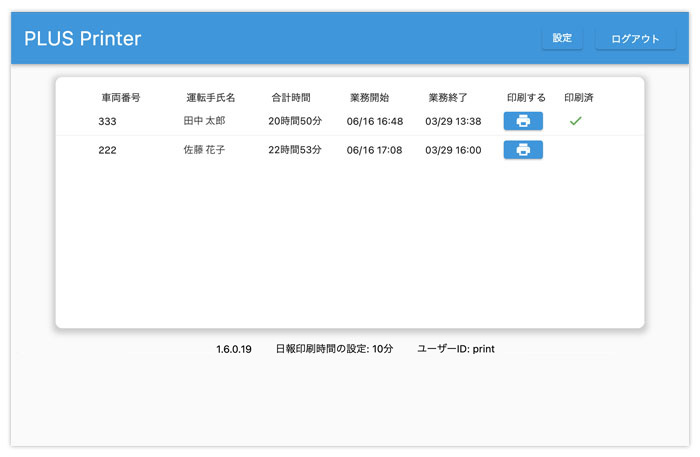
Task: Select vehicle number 333 cell
Action: (108, 121)
